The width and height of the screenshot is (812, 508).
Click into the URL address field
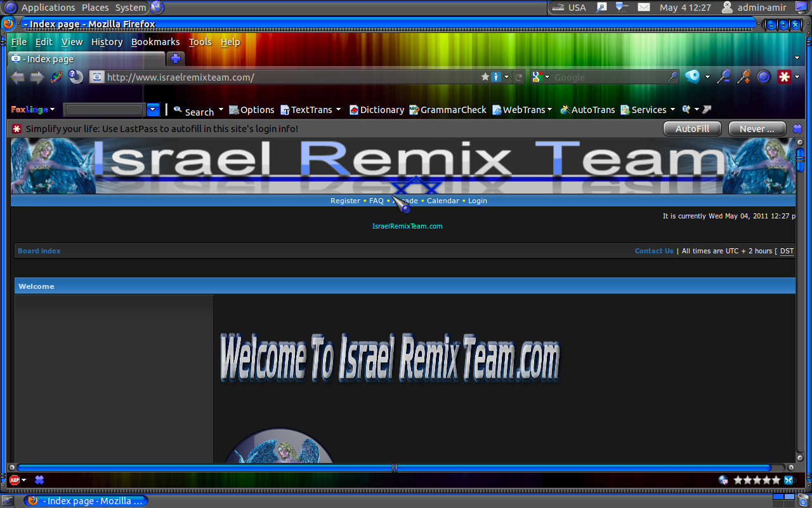click(291, 77)
